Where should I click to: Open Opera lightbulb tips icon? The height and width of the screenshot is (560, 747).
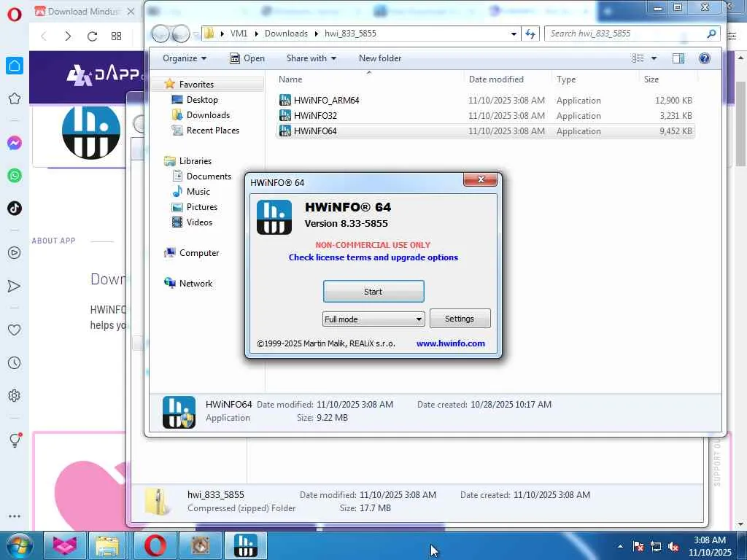tap(15, 439)
